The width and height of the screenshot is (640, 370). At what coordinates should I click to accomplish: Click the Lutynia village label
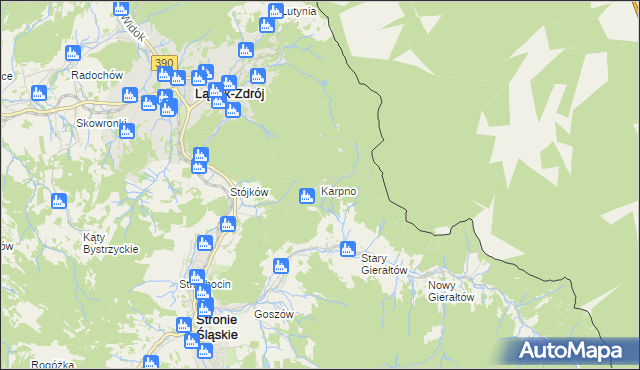tap(300, 11)
